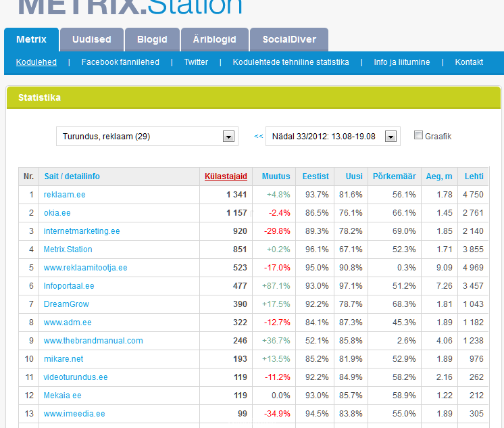
Task: Go to Kodulehed submenu link
Action: (36, 62)
